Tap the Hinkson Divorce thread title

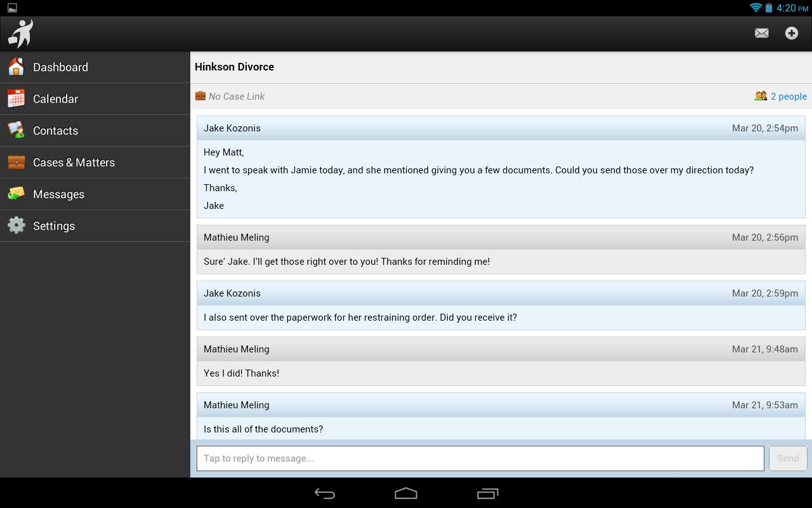235,67
